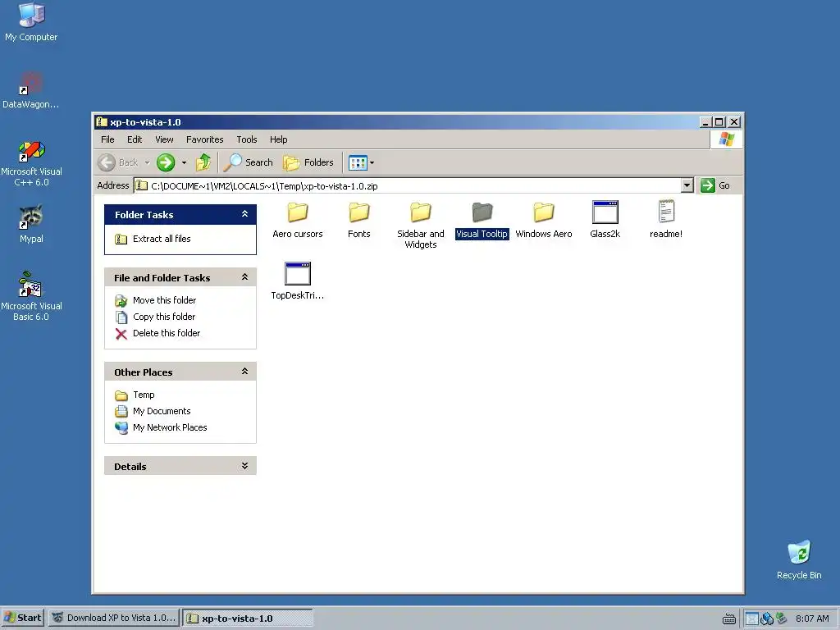Switch to Download XP to Vista taskbar button

coord(113,618)
